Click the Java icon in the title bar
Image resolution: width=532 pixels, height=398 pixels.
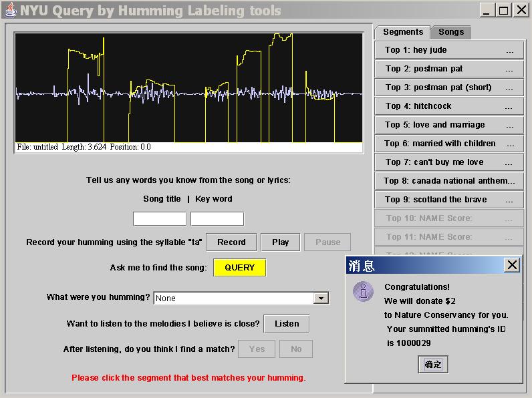(x=10, y=10)
